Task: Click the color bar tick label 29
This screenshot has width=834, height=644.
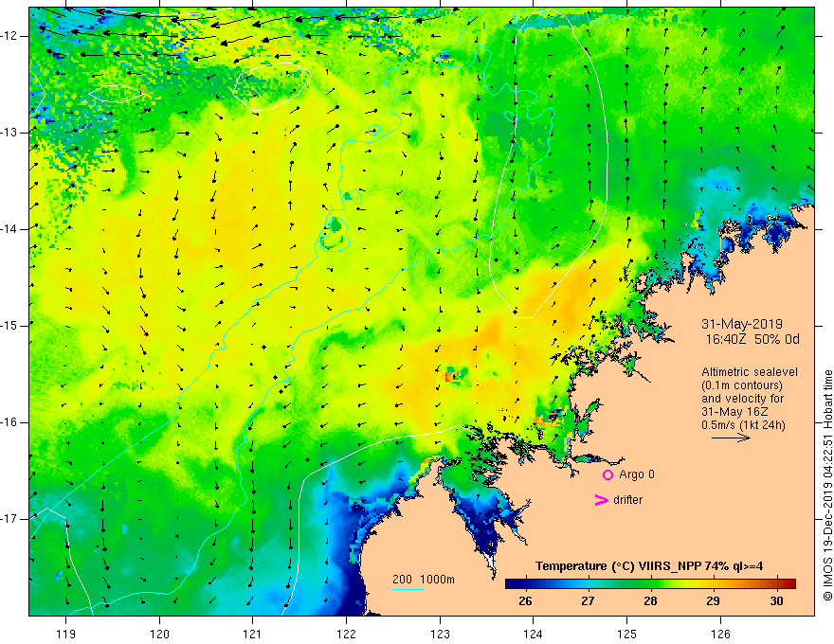Action: pos(713,601)
